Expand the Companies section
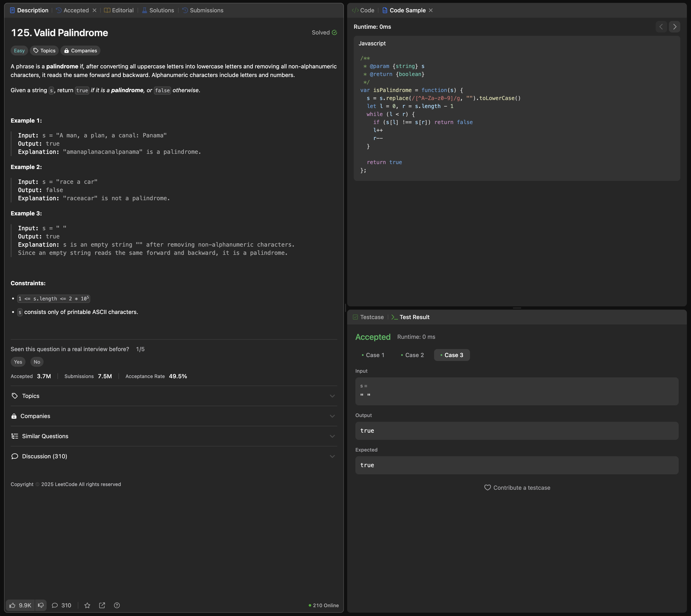The width and height of the screenshot is (691, 616). coord(174,416)
